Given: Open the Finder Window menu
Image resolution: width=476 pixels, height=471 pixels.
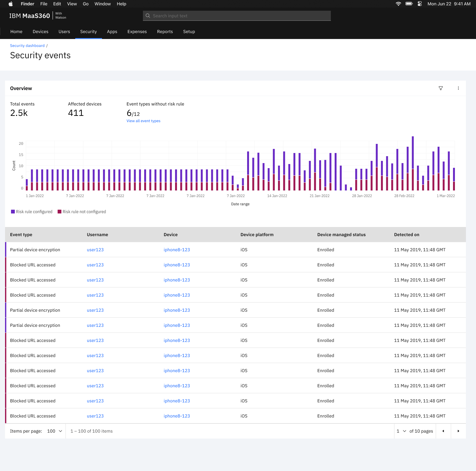Looking at the screenshot, I should [103, 4].
